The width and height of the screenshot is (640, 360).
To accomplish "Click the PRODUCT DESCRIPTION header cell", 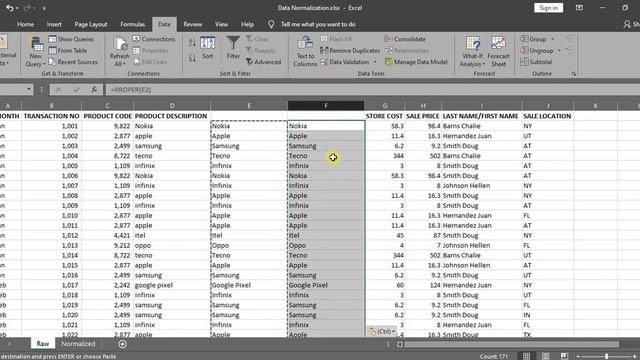I will [x=171, y=116].
